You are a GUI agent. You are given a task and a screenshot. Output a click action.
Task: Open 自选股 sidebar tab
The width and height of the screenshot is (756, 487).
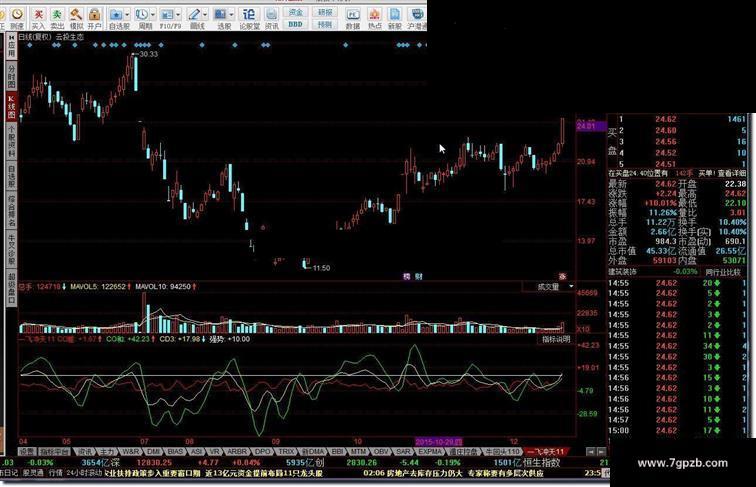coord(11,176)
